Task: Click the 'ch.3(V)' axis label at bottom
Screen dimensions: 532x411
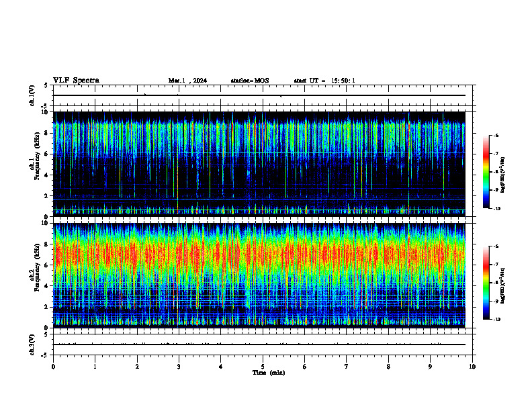Action: click(x=32, y=345)
